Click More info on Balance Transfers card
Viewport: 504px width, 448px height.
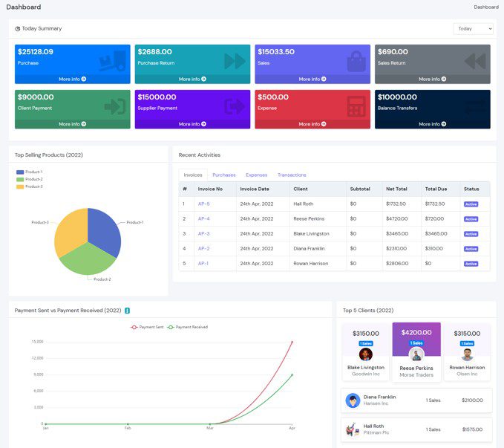click(x=432, y=124)
